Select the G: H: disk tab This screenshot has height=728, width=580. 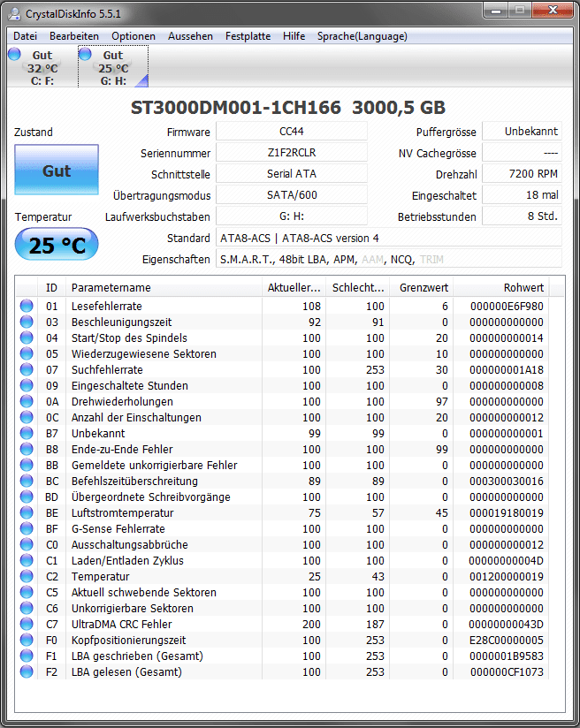click(113, 67)
